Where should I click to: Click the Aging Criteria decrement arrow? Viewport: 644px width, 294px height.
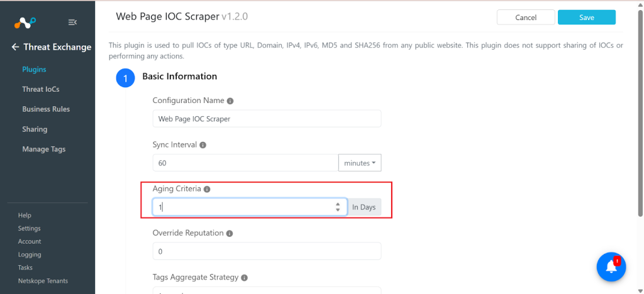tap(338, 210)
